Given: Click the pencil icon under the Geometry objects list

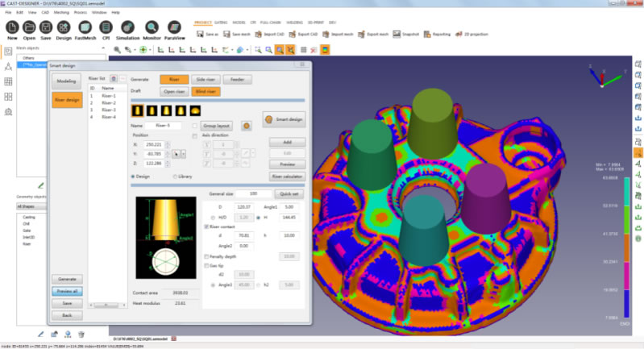Looking at the screenshot, I should click(40, 334).
